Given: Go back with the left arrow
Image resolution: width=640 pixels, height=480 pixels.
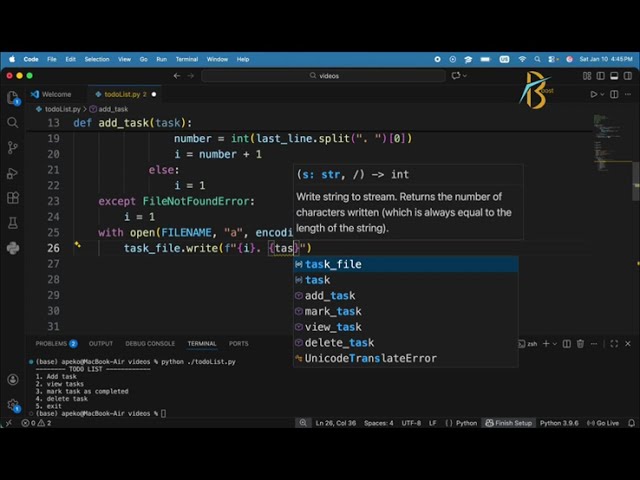Looking at the screenshot, I should pyautogui.click(x=177, y=76).
